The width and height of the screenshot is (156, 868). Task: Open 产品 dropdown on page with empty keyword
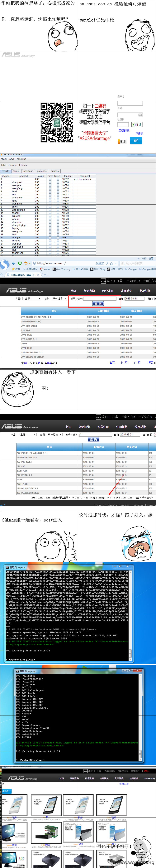click(x=31, y=298)
